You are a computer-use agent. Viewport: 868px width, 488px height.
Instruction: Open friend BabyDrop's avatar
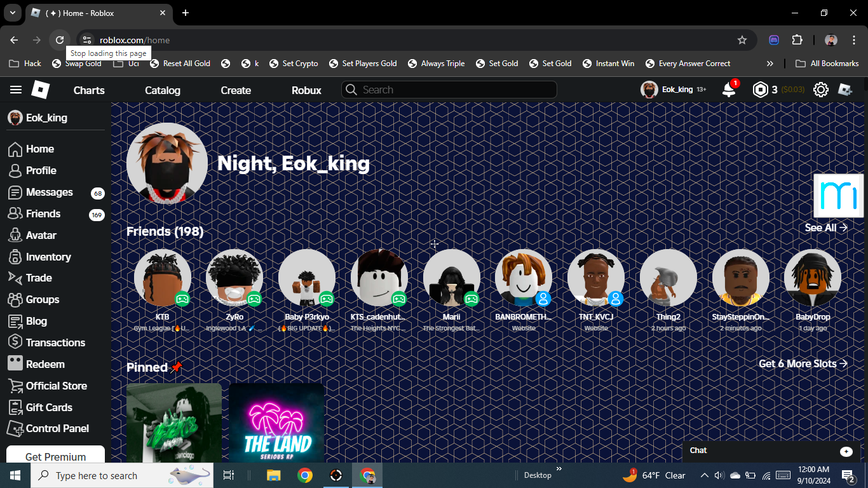tap(813, 278)
